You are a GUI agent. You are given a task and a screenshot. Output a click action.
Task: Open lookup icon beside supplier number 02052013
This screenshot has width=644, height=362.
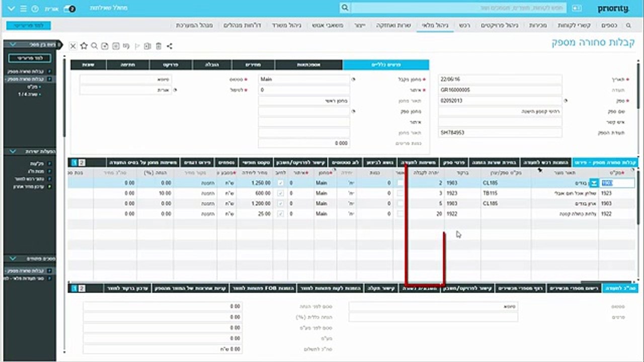[x=566, y=101]
